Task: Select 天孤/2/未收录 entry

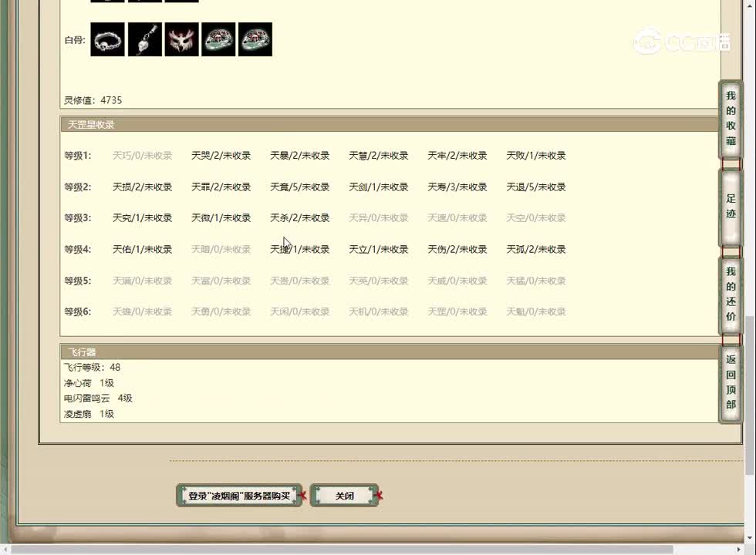Action: (x=536, y=249)
